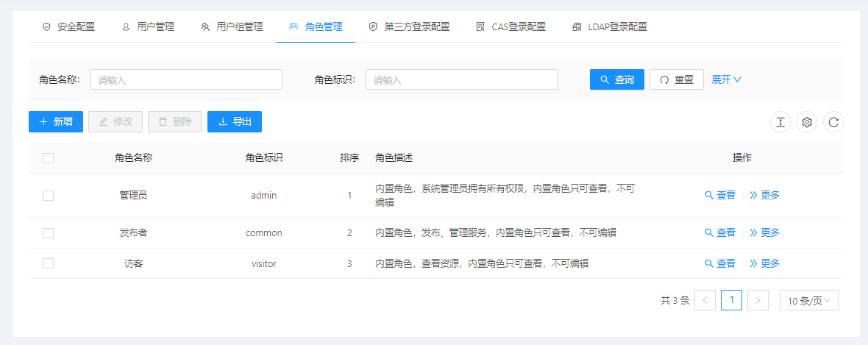Open the LDAP登录配置 tab

610,26
